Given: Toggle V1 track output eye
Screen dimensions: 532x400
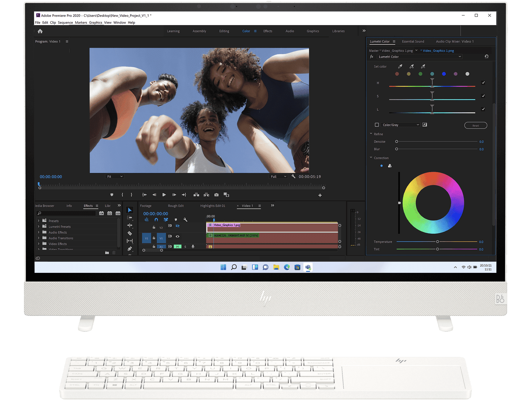Looking at the screenshot, I should [177, 237].
